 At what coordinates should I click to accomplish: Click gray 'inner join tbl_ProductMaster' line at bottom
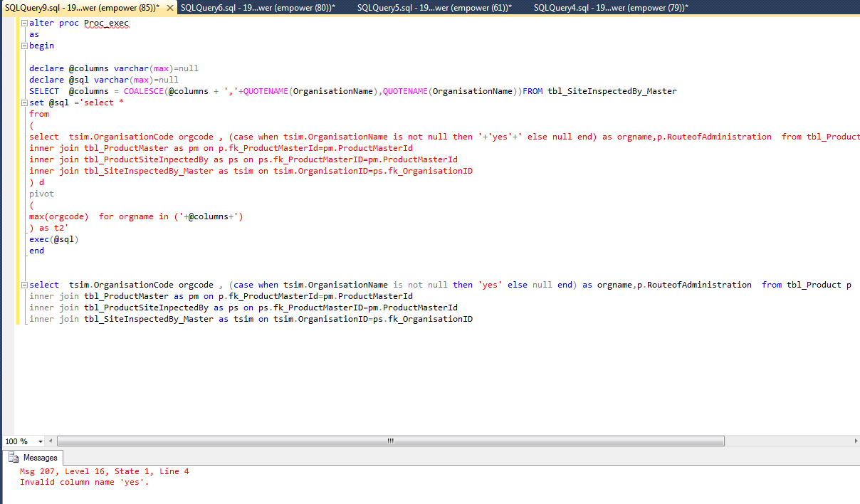click(221, 296)
